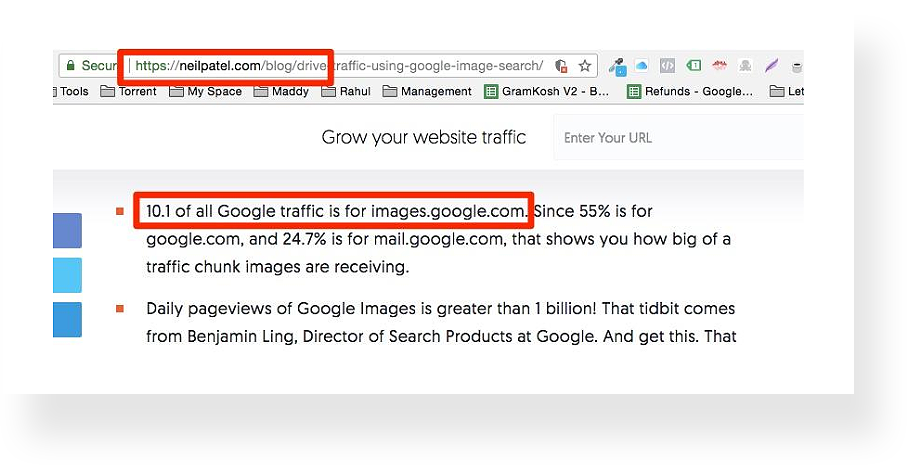Viewport: 907px width, 465px height.
Task: Click the browser address bar URL
Action: pyautogui.click(x=339, y=66)
